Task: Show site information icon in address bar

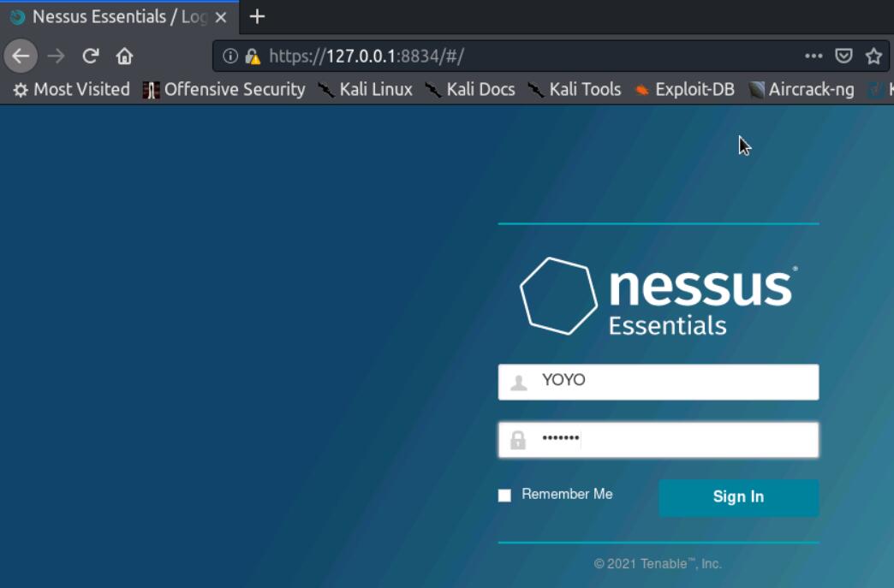Action: click(x=229, y=56)
